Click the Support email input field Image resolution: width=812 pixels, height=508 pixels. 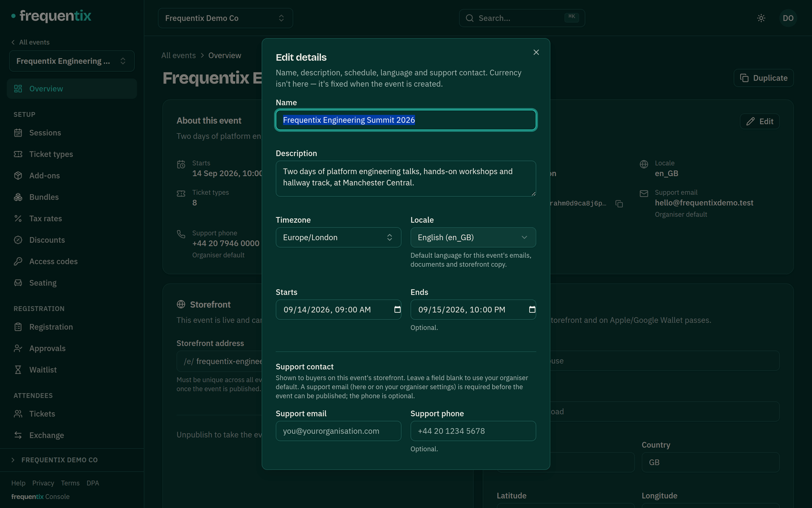click(338, 431)
